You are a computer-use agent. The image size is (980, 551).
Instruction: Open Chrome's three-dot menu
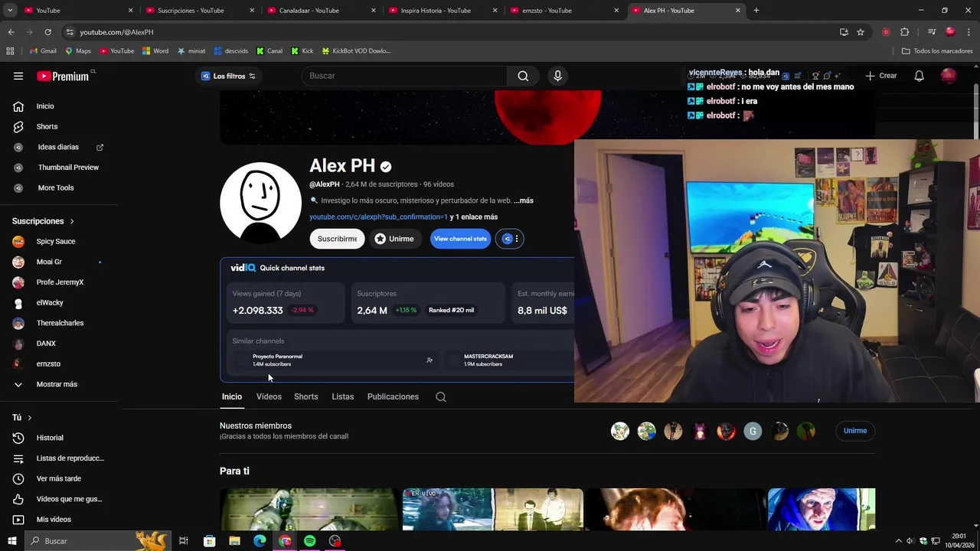tap(969, 32)
